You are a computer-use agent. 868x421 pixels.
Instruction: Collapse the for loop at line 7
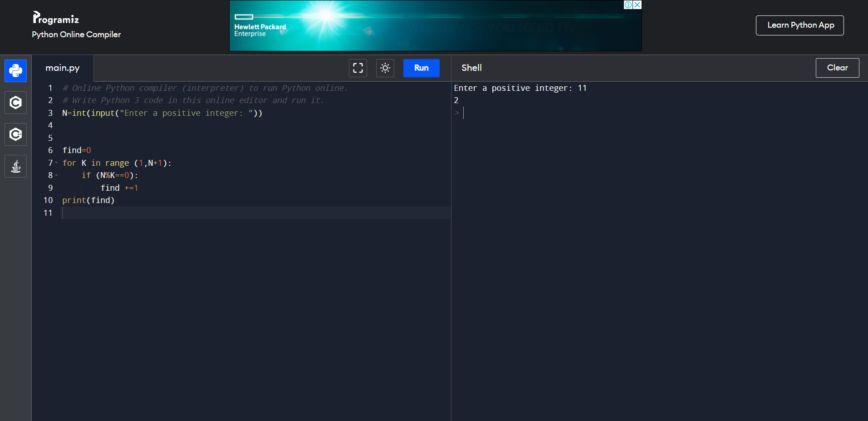pyautogui.click(x=56, y=163)
